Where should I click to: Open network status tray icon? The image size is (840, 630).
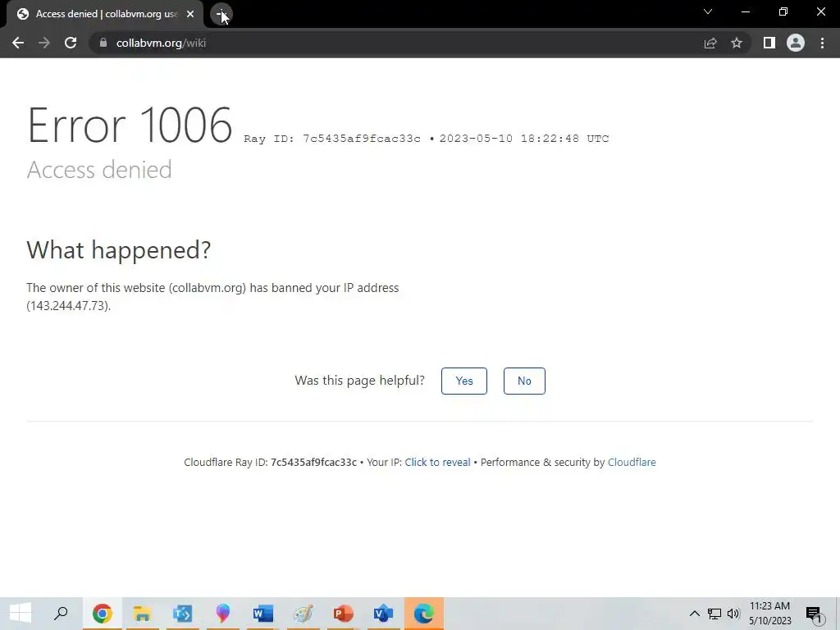point(714,614)
